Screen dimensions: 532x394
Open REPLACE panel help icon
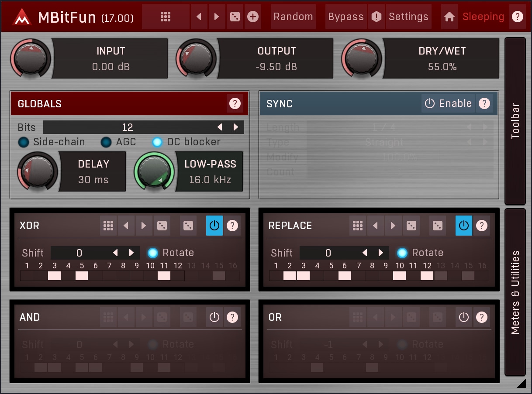click(x=482, y=226)
